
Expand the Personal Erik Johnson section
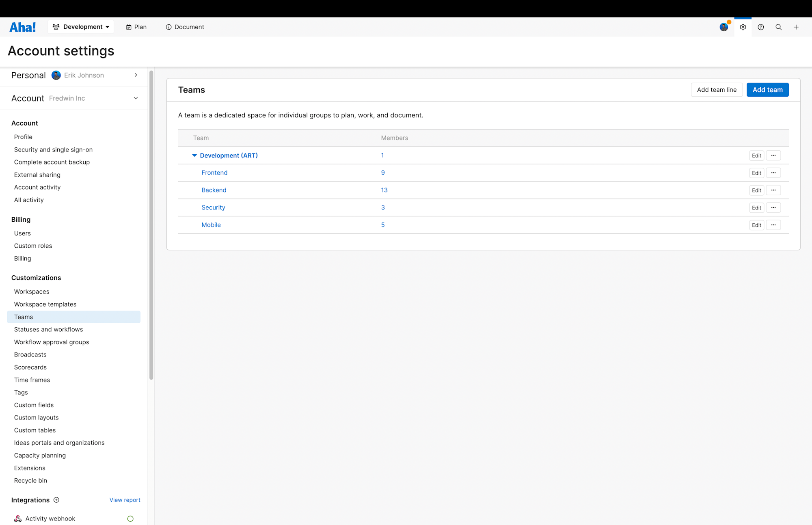coord(136,75)
